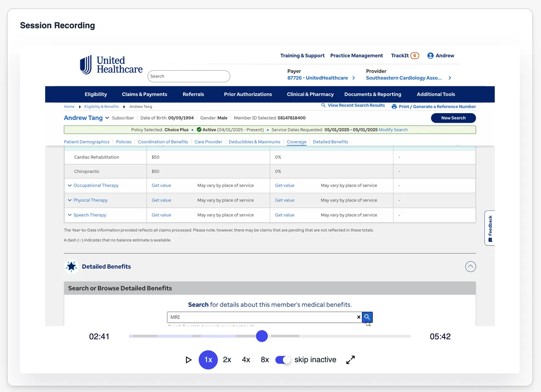Open the dropdown arrow next to Andrew Tang

107,118
